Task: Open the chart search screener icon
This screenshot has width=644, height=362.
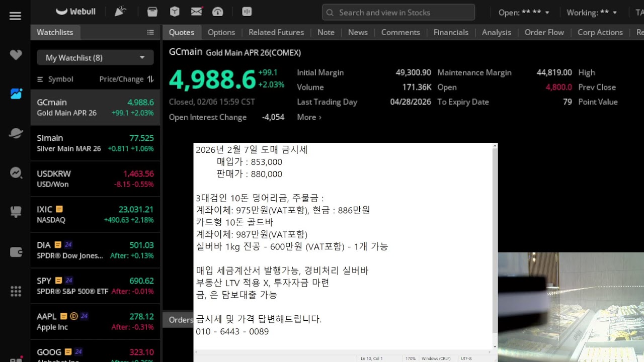Action: click(16, 172)
